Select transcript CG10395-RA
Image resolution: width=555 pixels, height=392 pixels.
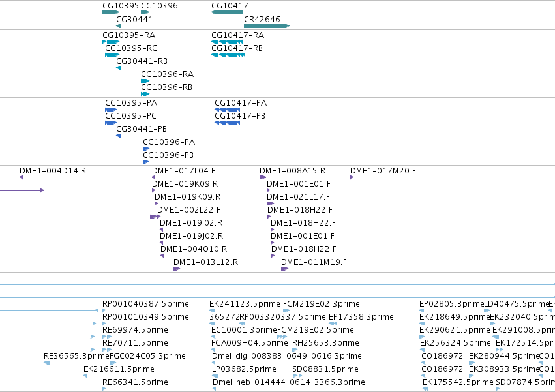click(129, 35)
